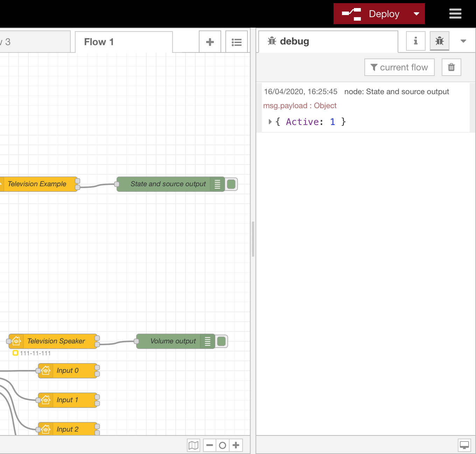Open the sidebar tabs dropdown
The width and height of the screenshot is (476, 454).
click(463, 41)
